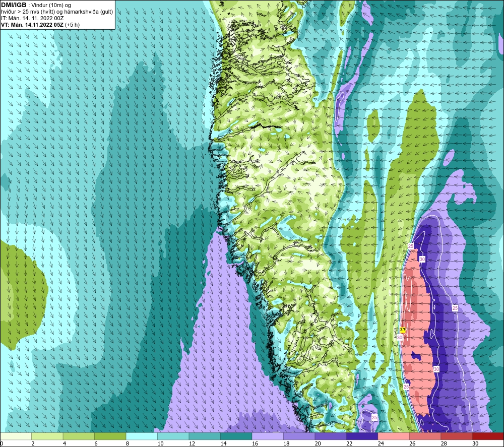
Task: Pick the light teal 10–12 legend swatch
Action: (173, 436)
